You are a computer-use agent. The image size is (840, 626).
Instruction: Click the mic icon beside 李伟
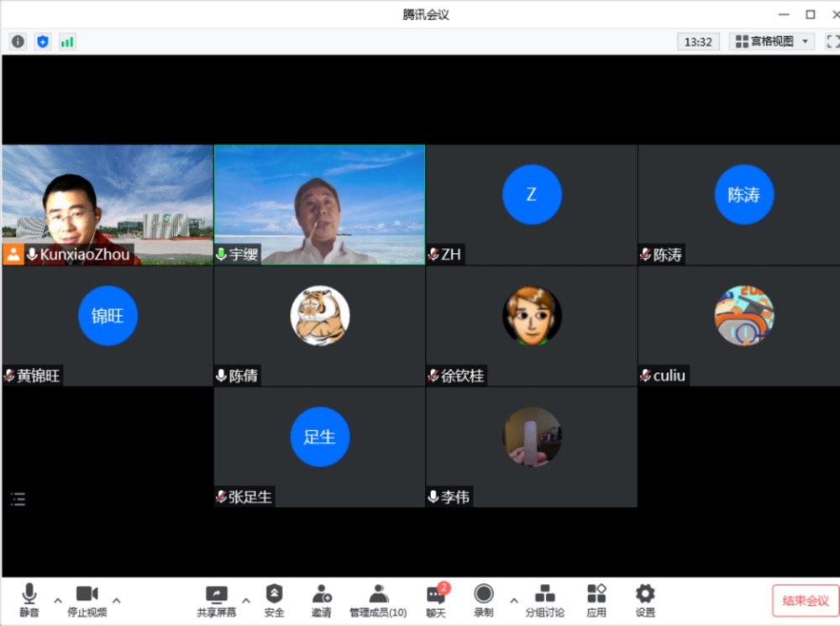tap(433, 497)
